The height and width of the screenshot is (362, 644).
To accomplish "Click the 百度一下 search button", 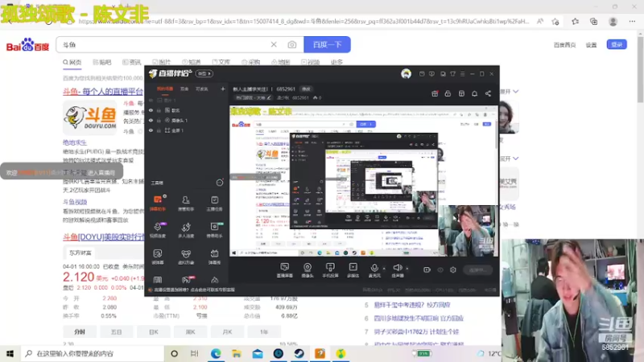I will (x=328, y=44).
